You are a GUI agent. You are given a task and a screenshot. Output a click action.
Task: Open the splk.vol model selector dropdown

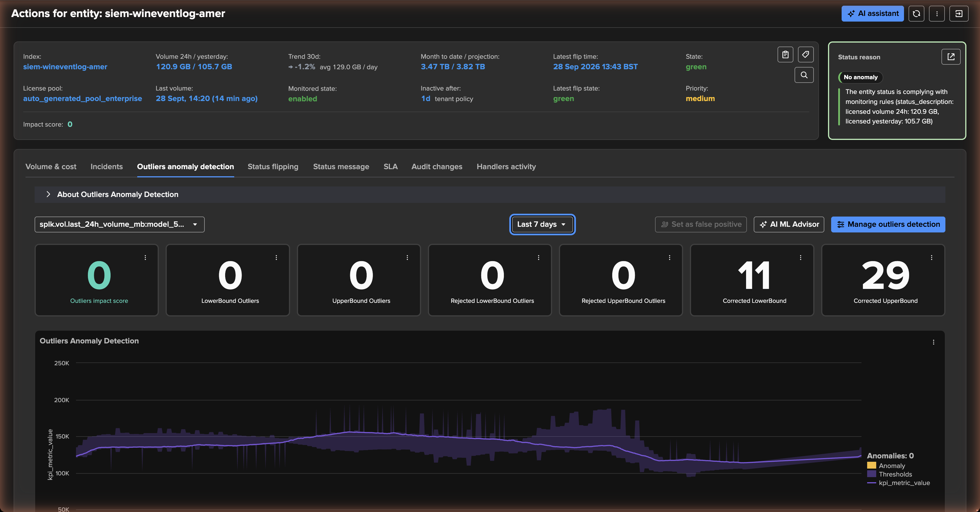point(119,224)
